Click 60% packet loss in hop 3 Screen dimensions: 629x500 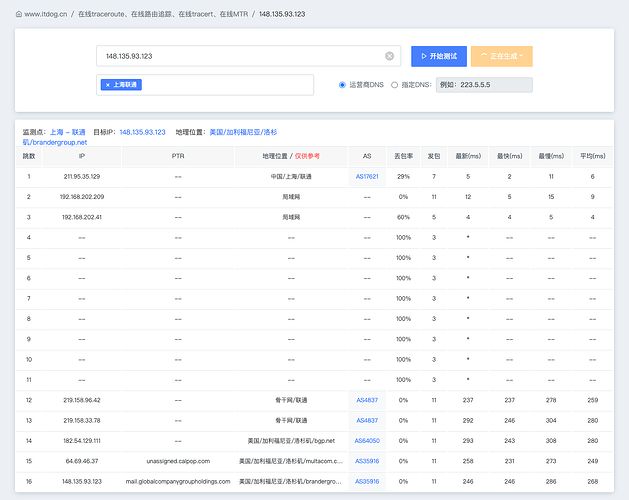tap(403, 217)
